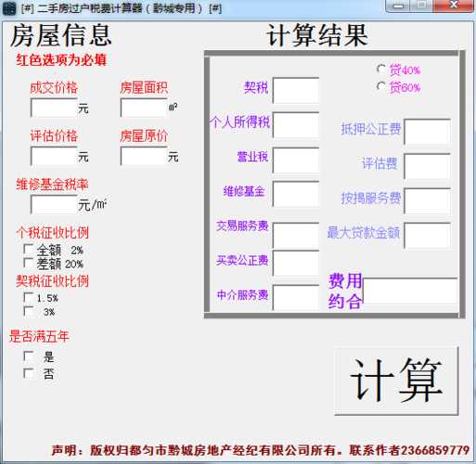Click the 最大贷款金额 result box

(427, 236)
